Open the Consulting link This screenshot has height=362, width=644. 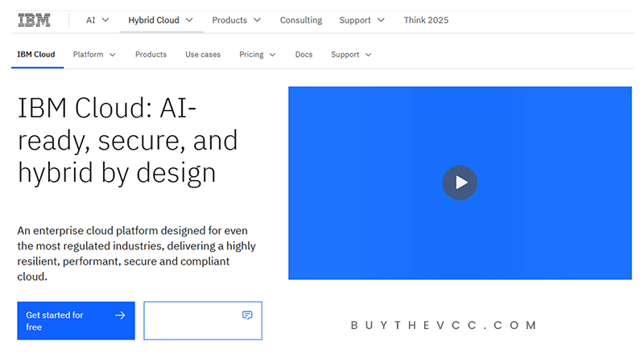pyautogui.click(x=301, y=20)
